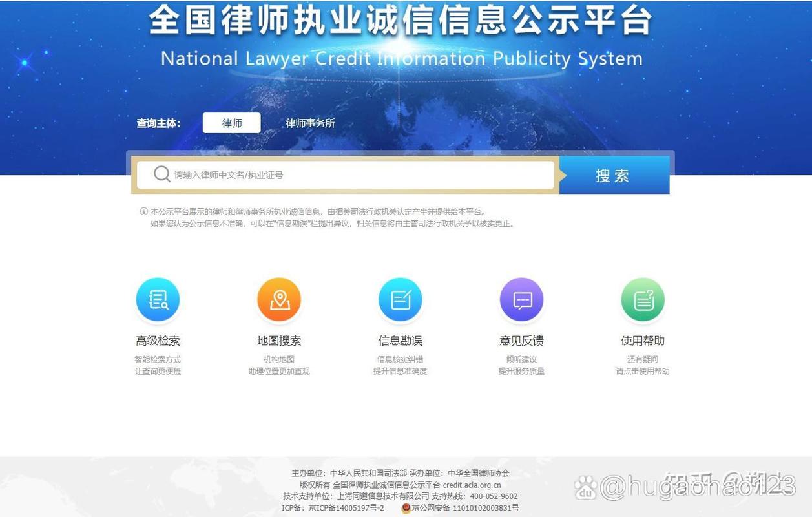Click the magnifier icon in search box

tap(162, 174)
